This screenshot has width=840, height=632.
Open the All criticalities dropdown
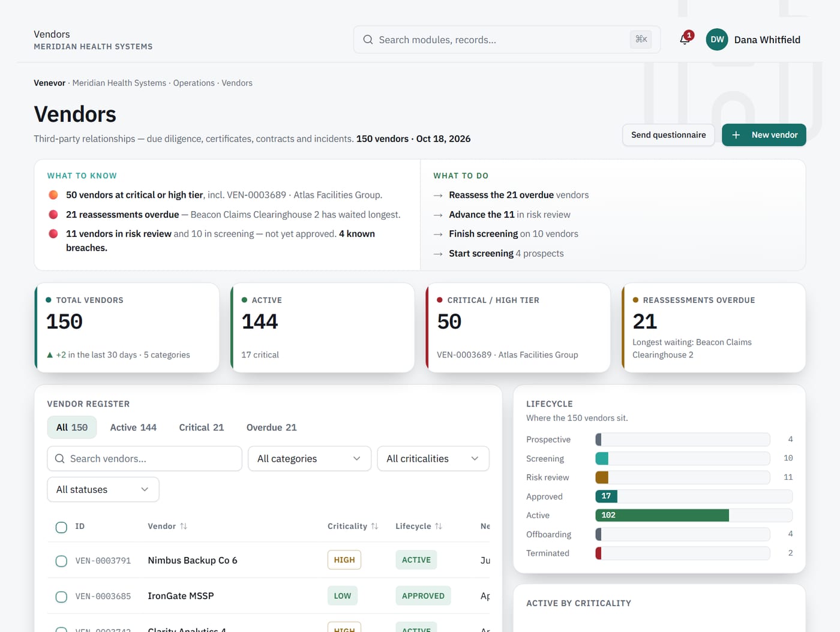(x=433, y=459)
